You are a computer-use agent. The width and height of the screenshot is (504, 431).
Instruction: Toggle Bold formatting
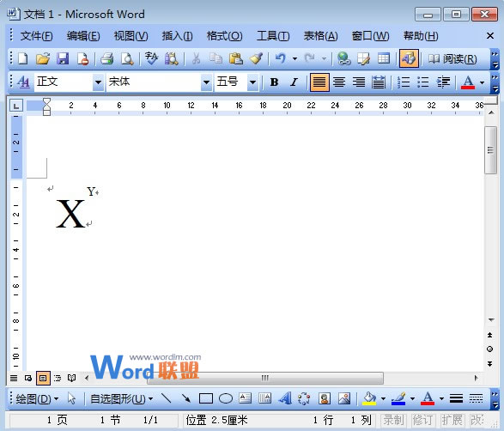pos(274,82)
